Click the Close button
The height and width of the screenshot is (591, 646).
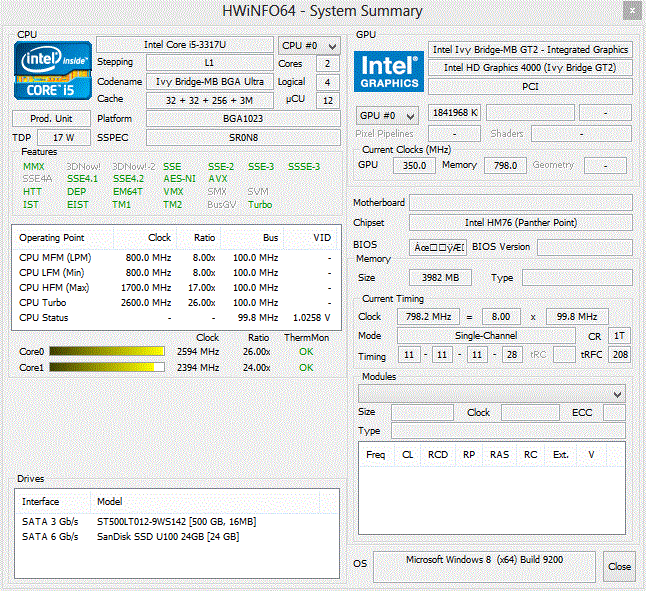[619, 567]
